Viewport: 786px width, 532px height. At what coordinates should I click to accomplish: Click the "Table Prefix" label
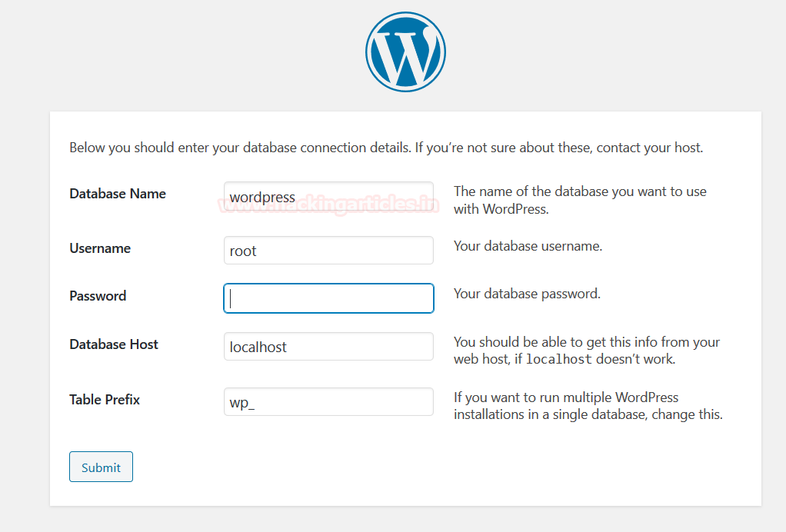105,400
